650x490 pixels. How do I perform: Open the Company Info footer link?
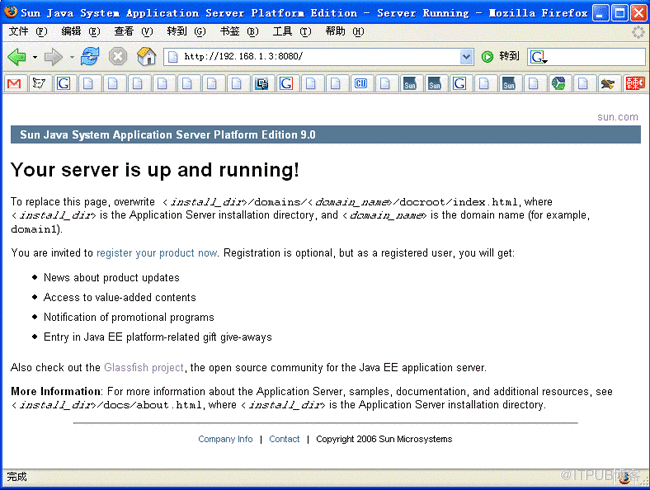(x=225, y=439)
